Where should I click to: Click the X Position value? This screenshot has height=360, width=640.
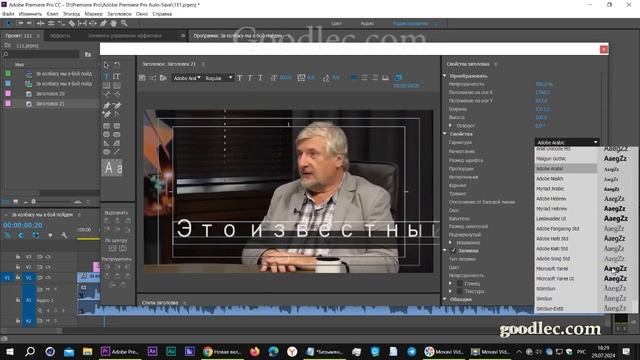(542, 92)
